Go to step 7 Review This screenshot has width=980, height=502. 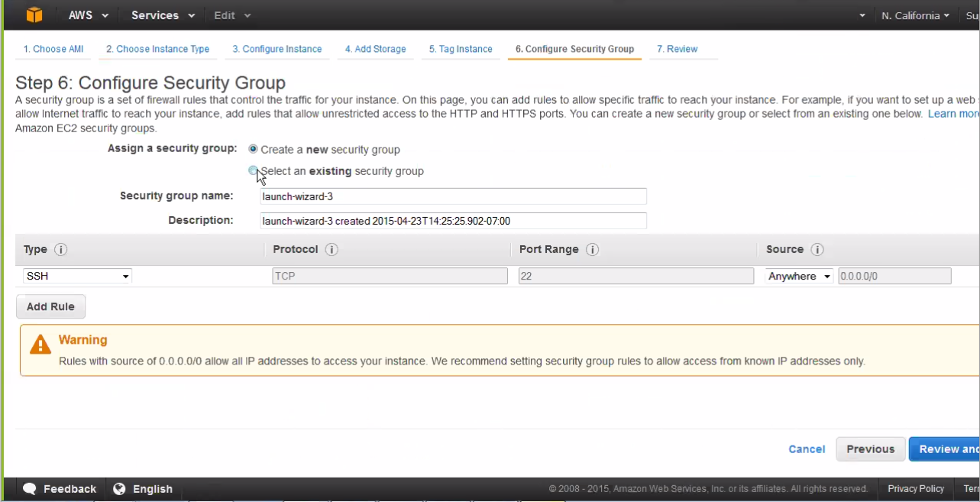678,49
